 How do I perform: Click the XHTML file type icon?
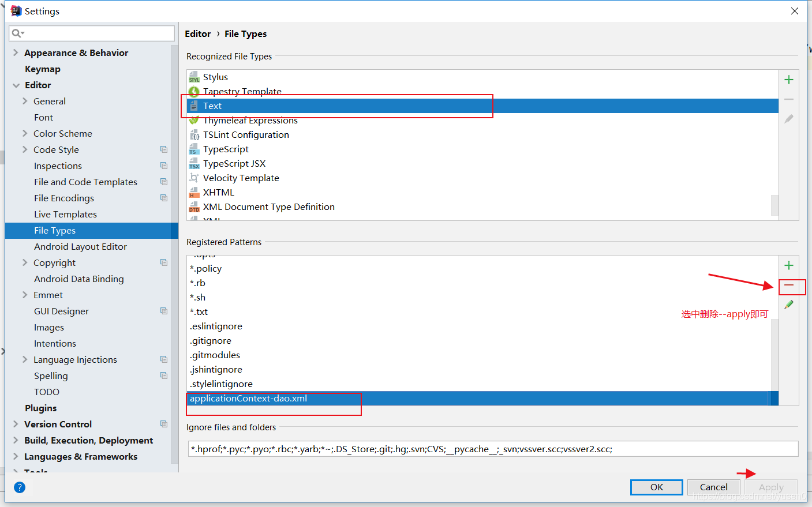pos(194,193)
